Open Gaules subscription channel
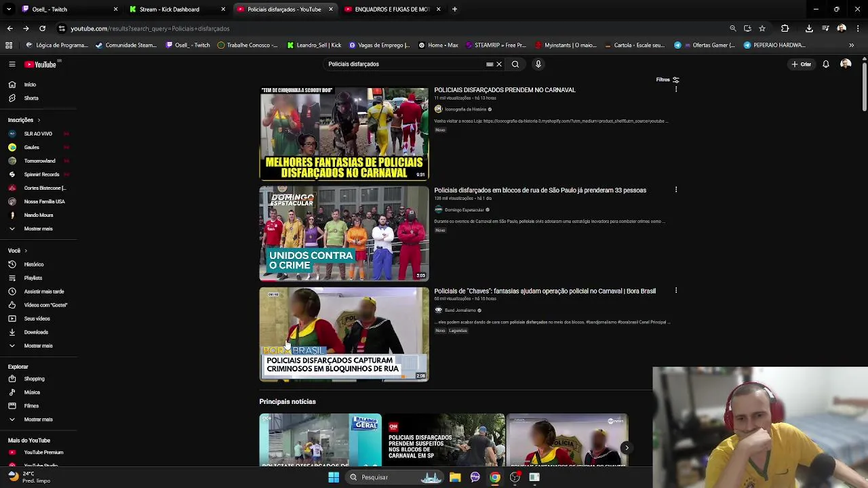 click(x=32, y=147)
